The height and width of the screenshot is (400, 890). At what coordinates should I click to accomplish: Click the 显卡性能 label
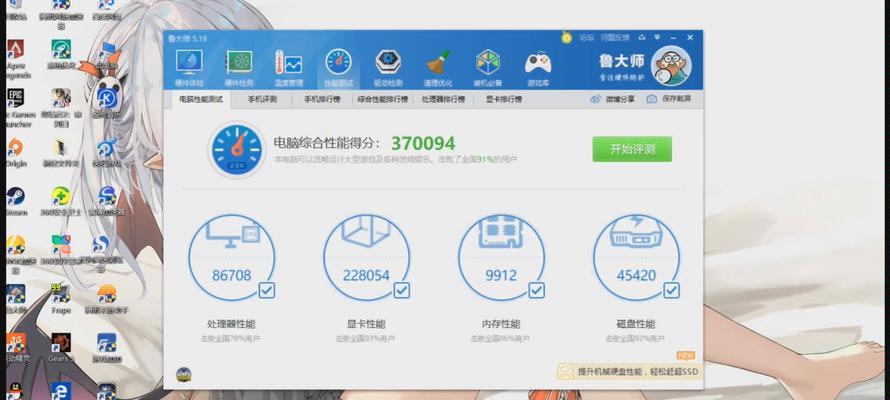point(366,325)
